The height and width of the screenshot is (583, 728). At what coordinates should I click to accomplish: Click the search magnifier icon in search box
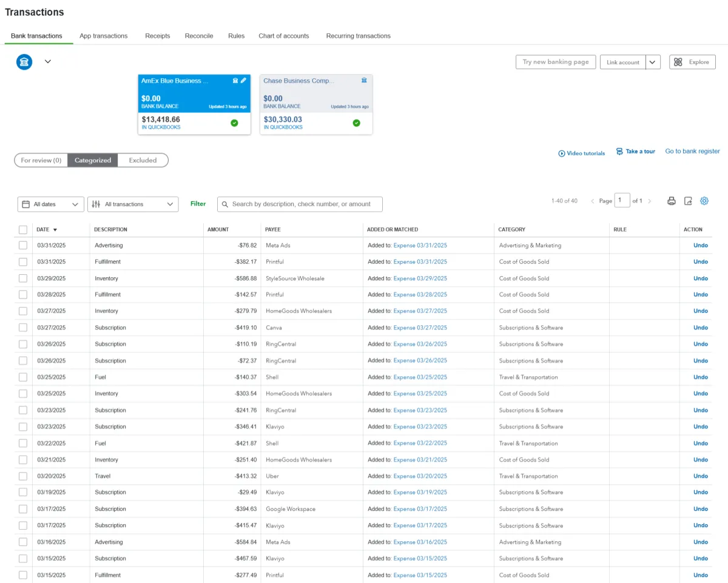click(224, 204)
